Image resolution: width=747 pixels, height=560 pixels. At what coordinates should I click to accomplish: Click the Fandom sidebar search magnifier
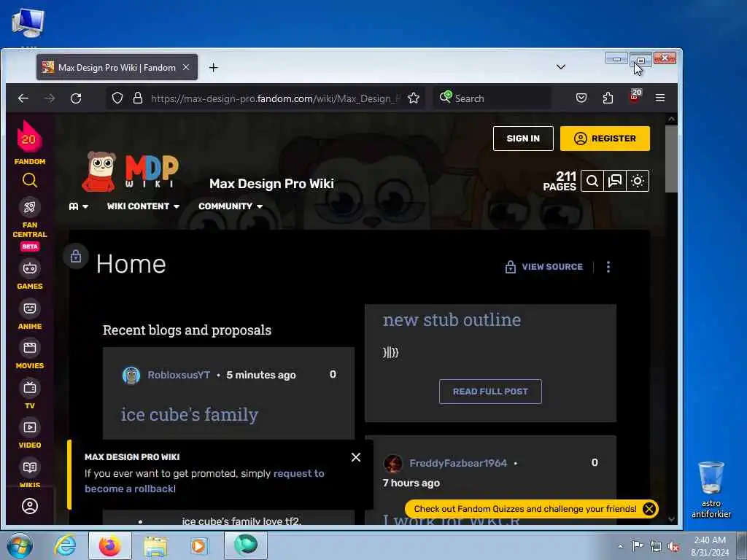click(x=29, y=181)
